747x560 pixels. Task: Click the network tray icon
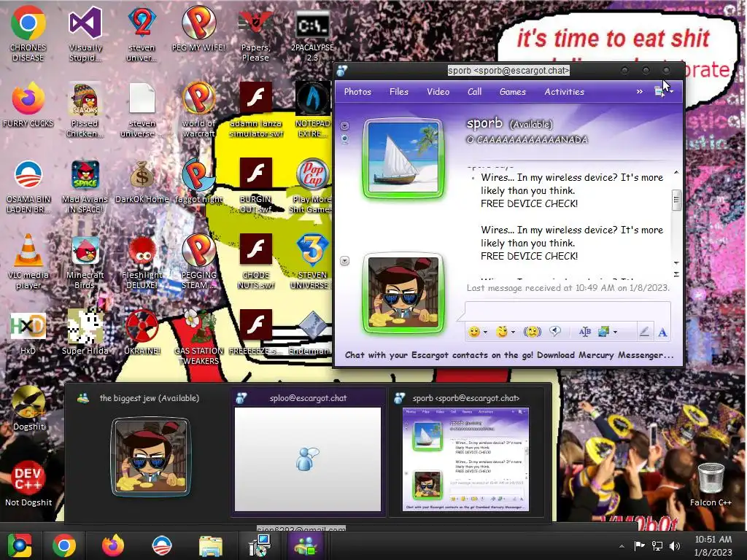pyautogui.click(x=657, y=546)
